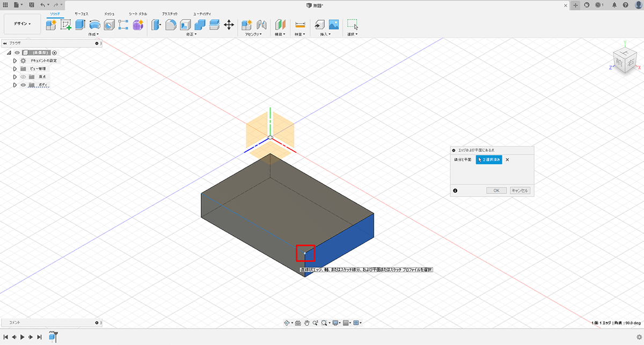Select the Create Sketch tool
Image resolution: width=644 pixels, height=345 pixels.
click(66, 25)
